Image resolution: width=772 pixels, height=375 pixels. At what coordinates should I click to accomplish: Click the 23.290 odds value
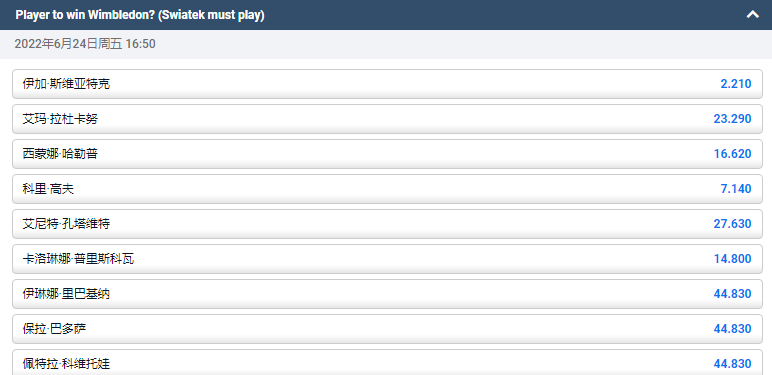(x=732, y=119)
